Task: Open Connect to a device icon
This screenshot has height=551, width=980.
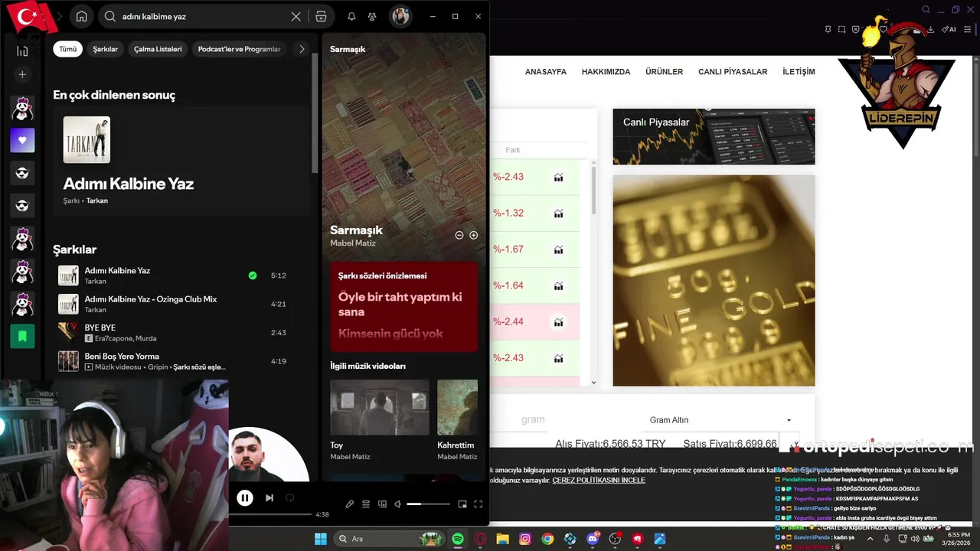Action: pos(382,504)
